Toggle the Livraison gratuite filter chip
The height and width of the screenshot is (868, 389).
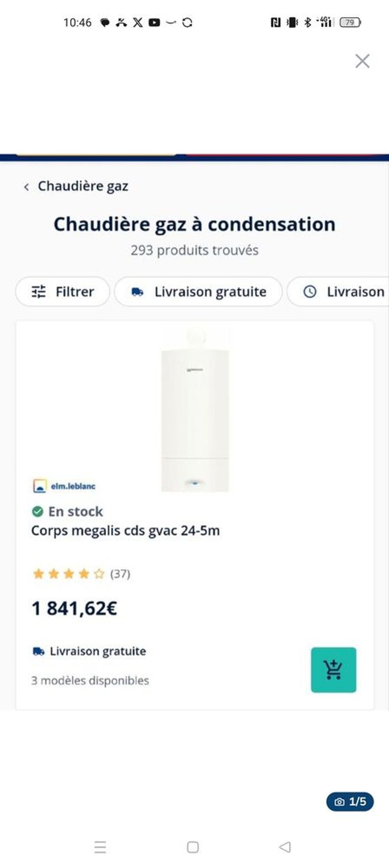coord(198,292)
